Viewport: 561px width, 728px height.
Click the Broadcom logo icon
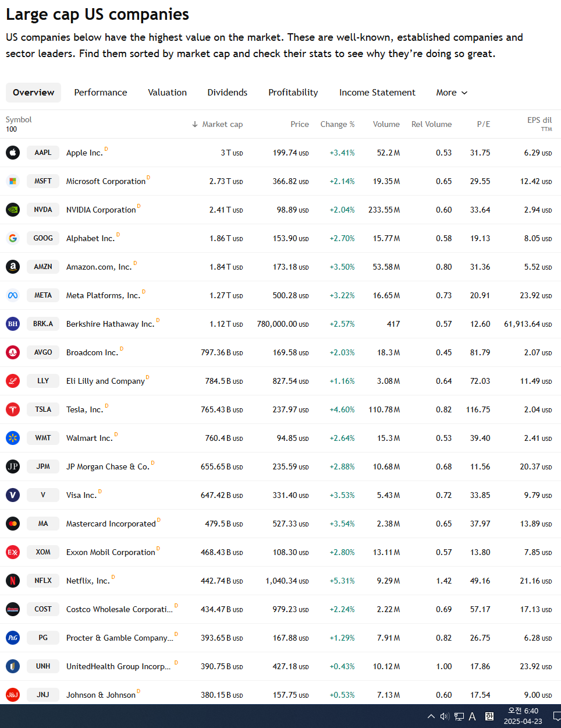tap(13, 352)
